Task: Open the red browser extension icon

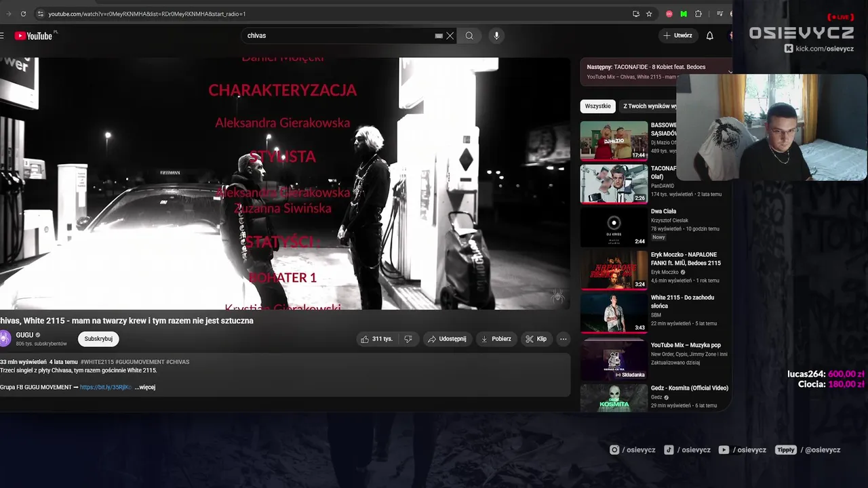Action: pos(669,14)
